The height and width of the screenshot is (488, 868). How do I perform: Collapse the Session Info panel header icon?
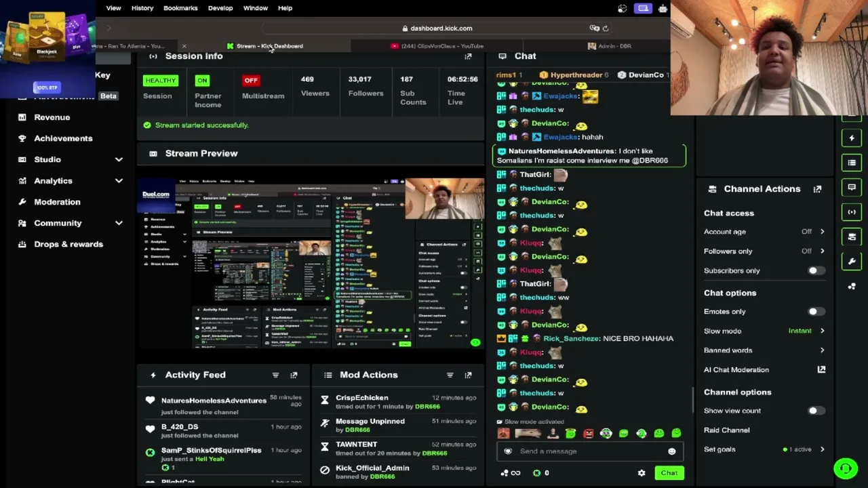(153, 56)
